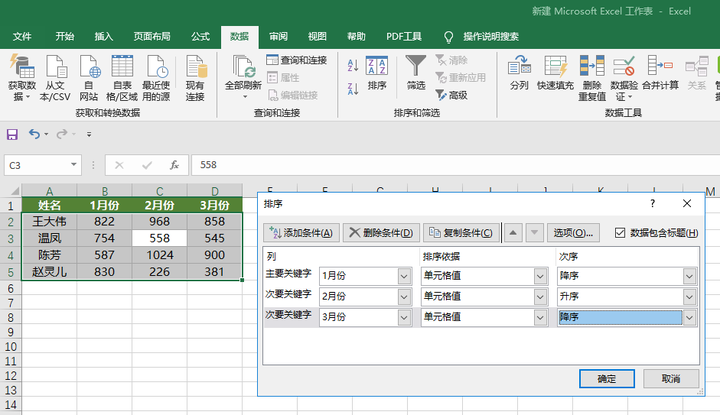720x415 pixels.
Task: Open 高级 filter options
Action: point(451,95)
